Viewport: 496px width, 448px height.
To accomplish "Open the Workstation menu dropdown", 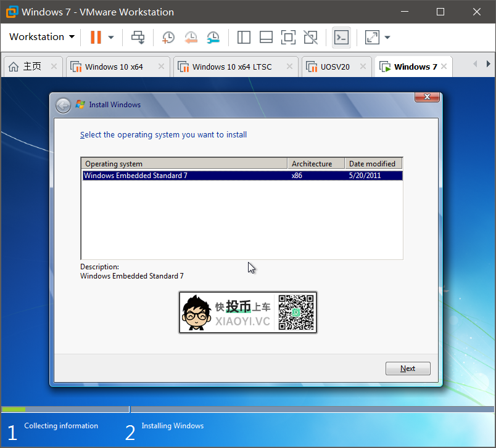I will pos(42,37).
